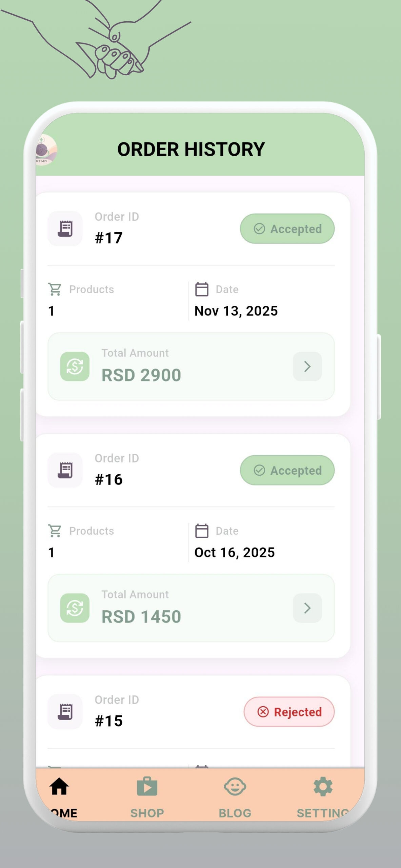The image size is (401, 868).
Task: Open the Shop tab
Action: [x=147, y=795]
